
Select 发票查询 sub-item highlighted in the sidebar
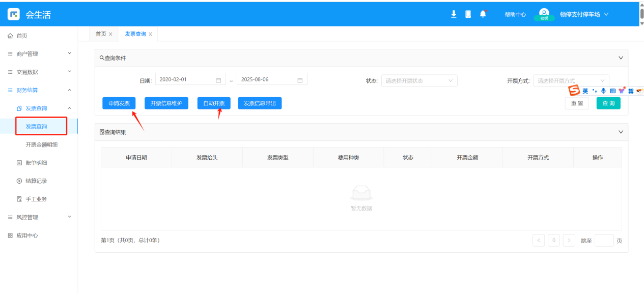tap(36, 126)
